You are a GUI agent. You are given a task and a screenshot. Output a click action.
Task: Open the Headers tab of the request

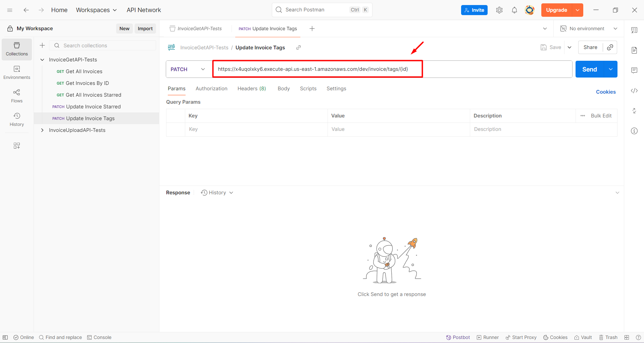tap(251, 88)
